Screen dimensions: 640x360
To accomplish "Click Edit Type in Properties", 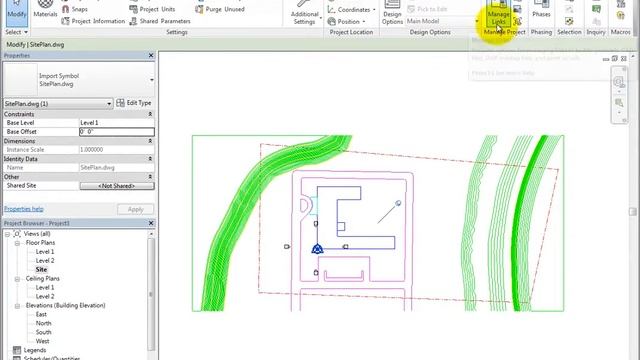I will pyautogui.click(x=134, y=103).
